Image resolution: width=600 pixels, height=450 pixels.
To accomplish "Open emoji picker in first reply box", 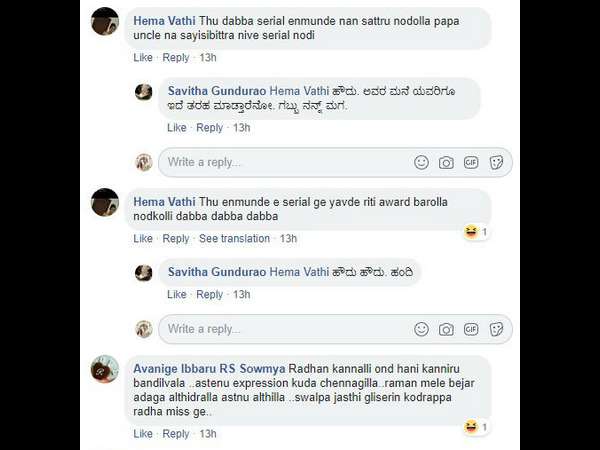I will point(421,162).
